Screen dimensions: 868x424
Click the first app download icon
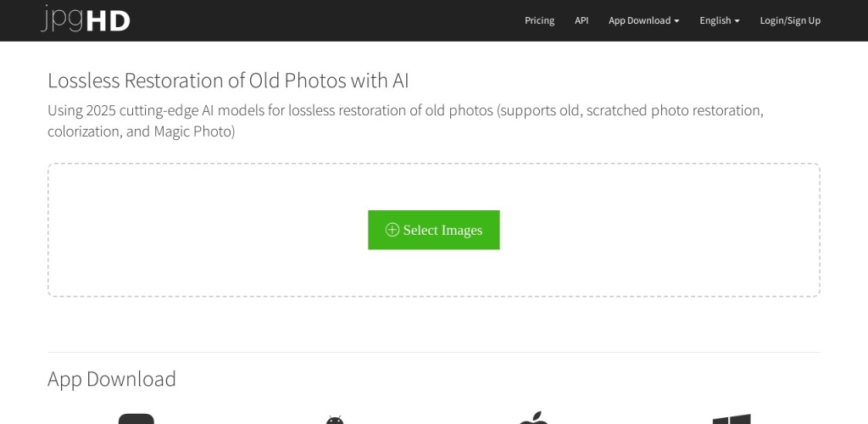tap(136, 420)
